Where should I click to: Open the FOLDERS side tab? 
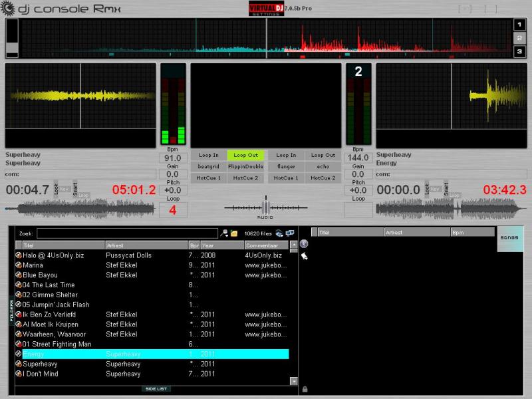coord(11,311)
